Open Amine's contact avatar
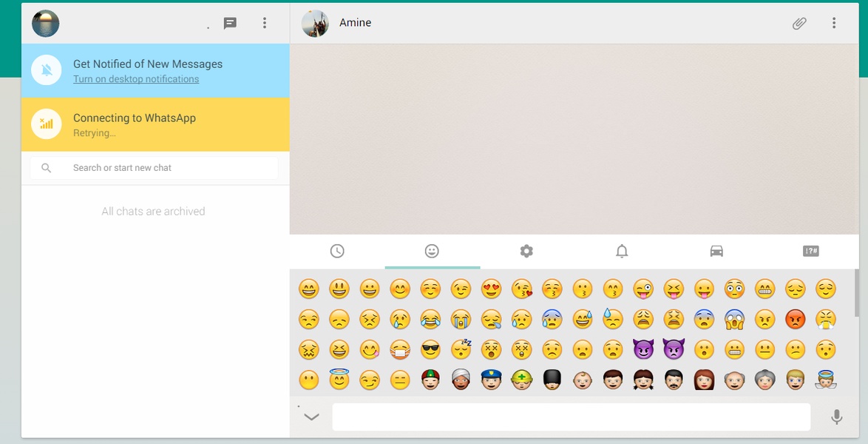The image size is (868, 444). [315, 23]
